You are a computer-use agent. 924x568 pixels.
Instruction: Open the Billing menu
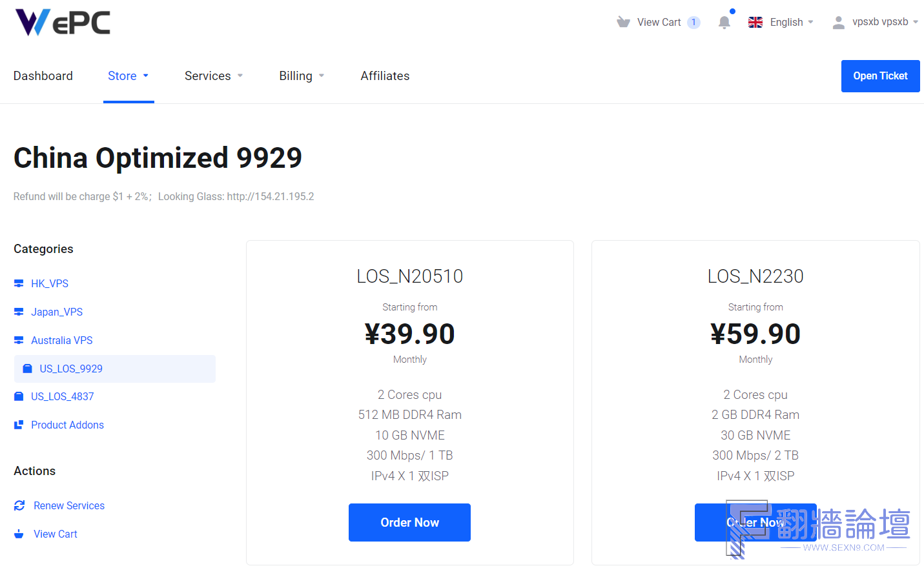[302, 76]
